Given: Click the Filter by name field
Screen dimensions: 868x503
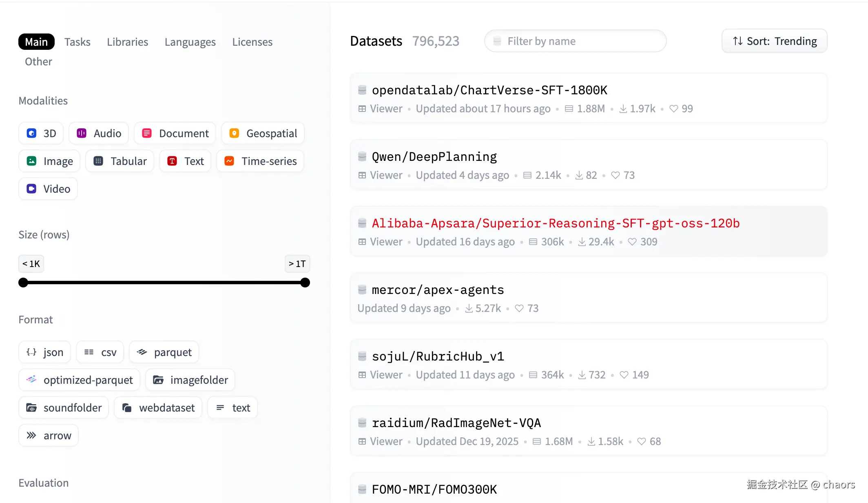Looking at the screenshot, I should click(575, 41).
